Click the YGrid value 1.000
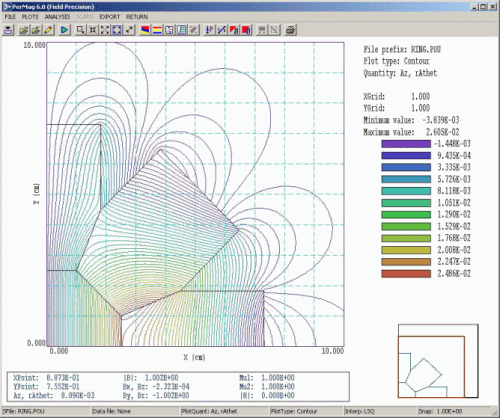The image size is (500, 418). coord(420,108)
